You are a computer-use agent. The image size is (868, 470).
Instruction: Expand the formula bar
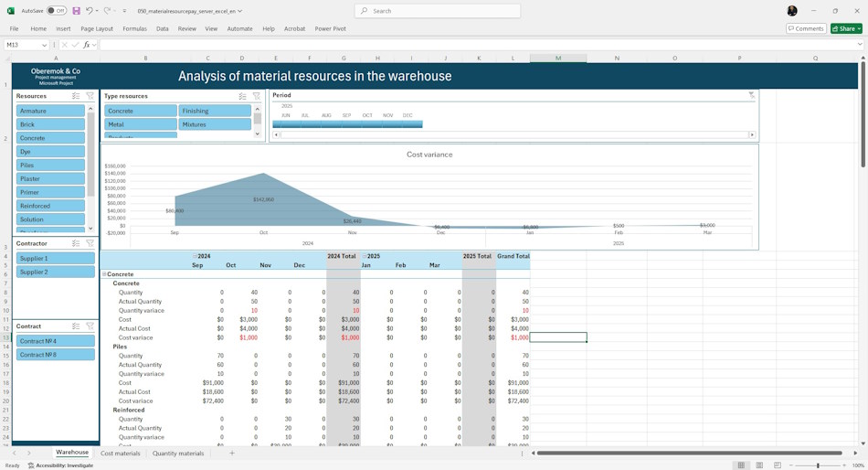[x=860, y=45]
